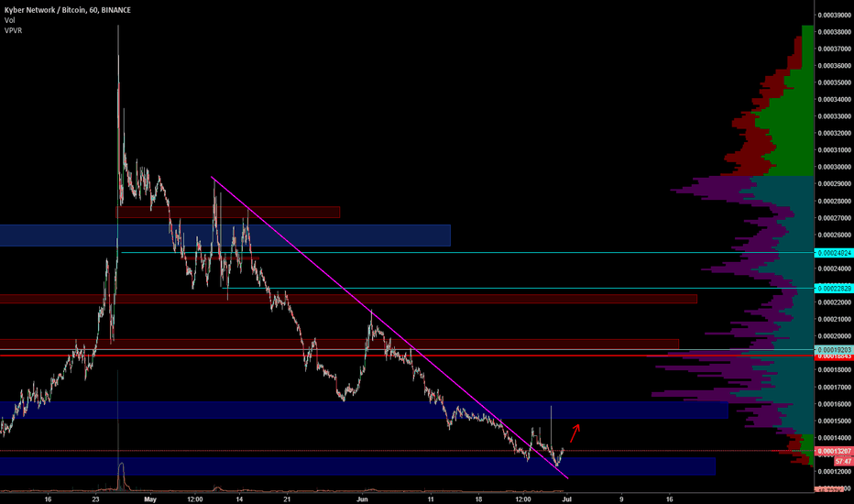Select the VPVR indicator label
Image resolution: width=854 pixels, height=504 pixels.
[13, 30]
